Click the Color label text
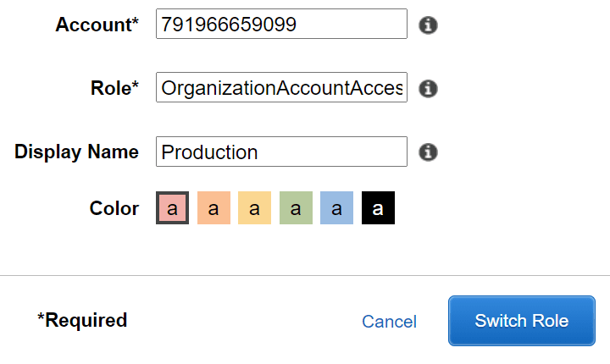This screenshot has height=364, width=610. [114, 208]
